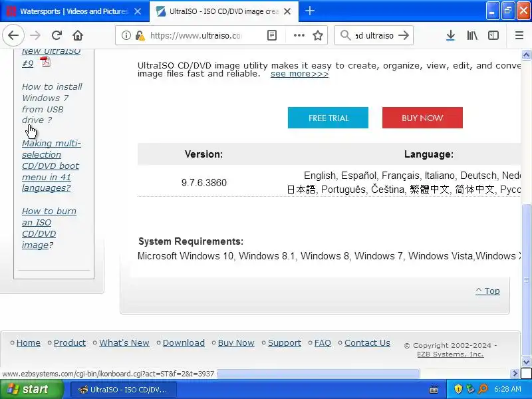
Task: Open What's New footer link
Action: (124, 342)
